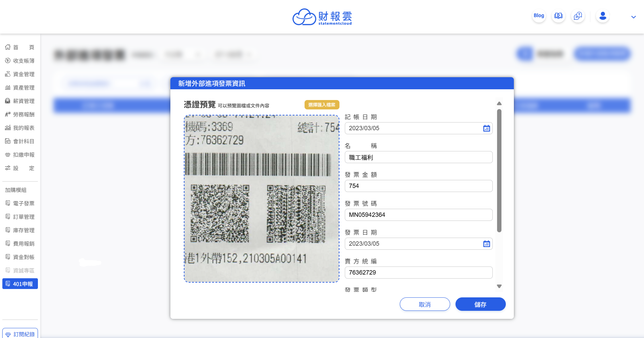Click the form scrollbar down arrow

pos(499,286)
